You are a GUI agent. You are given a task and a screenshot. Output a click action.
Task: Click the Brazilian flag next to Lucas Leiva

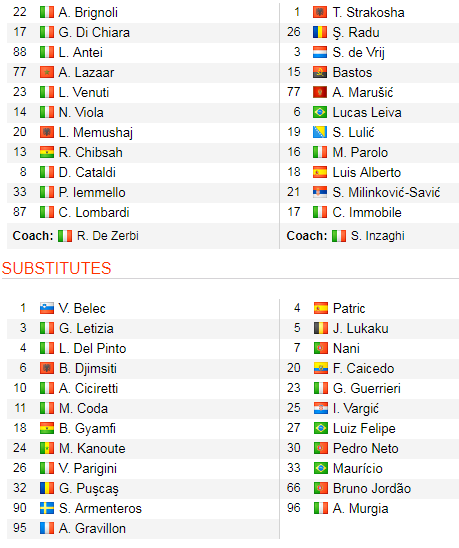[x=320, y=112]
